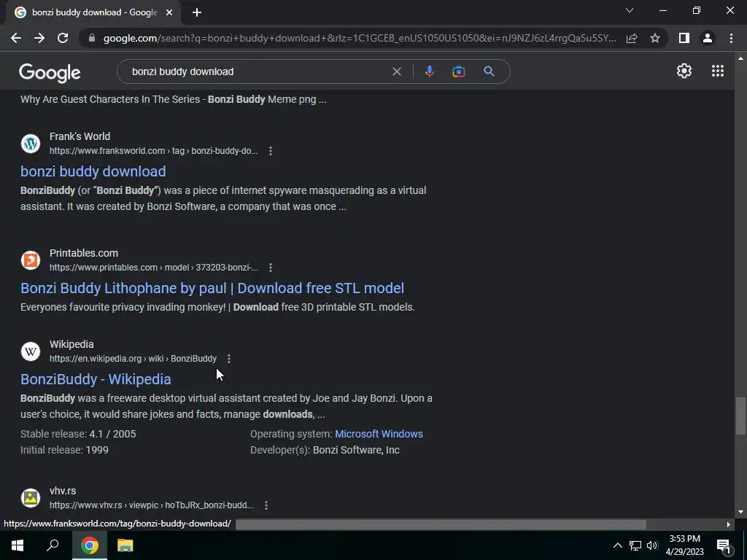Click the lock icon for site information
This screenshot has width=747, height=560.
(x=92, y=38)
